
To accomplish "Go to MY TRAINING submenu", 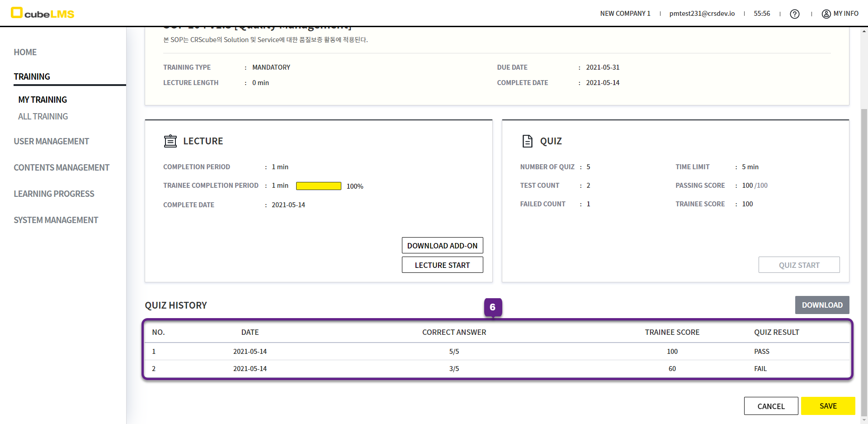I will pos(42,100).
